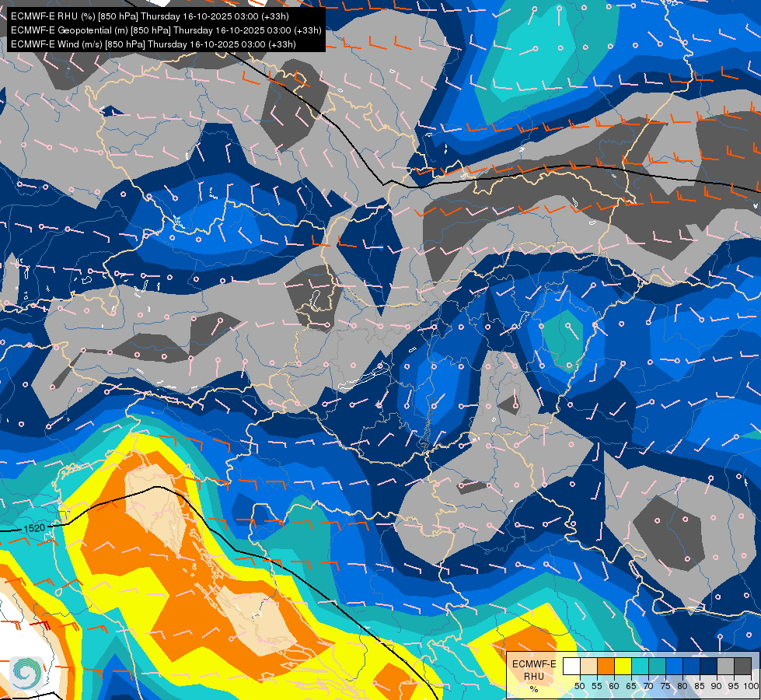Click the legend tick value 60
The image size is (761, 700).
point(614,686)
